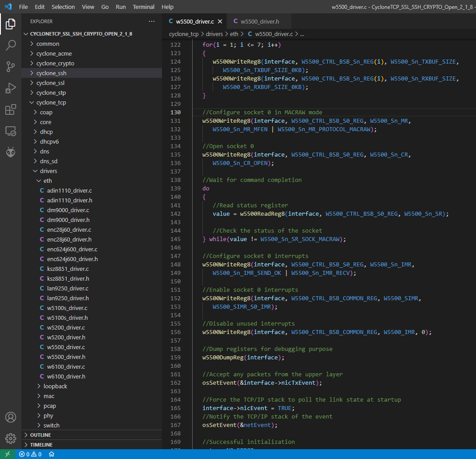
Task: Expand the common folder
Action: click(92, 44)
